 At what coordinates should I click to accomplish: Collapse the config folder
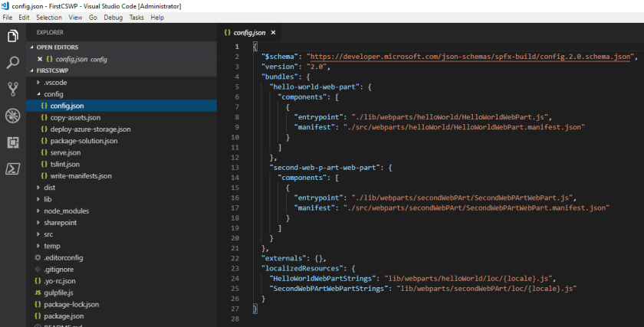click(53, 94)
